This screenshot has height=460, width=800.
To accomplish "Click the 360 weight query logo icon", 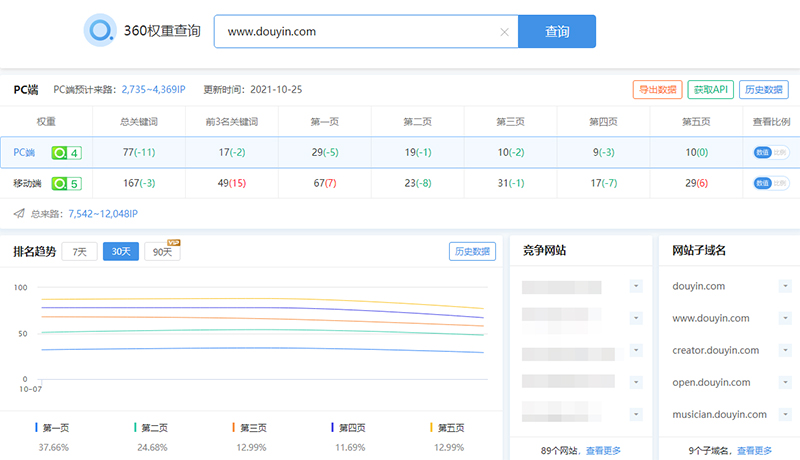I will [100, 30].
